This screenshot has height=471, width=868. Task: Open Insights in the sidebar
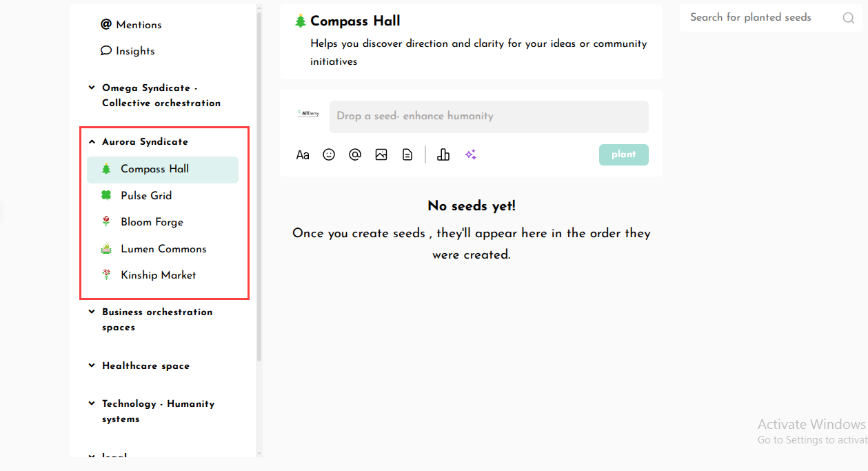[x=128, y=51]
